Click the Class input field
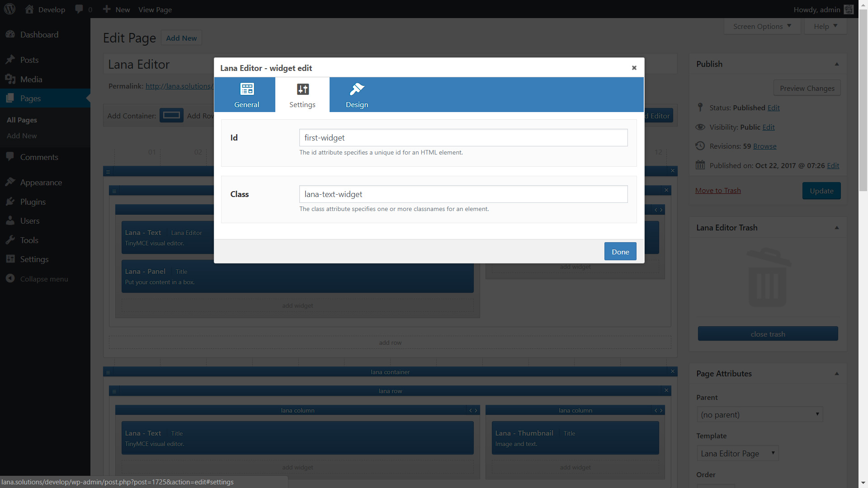This screenshot has width=868, height=488. point(463,194)
